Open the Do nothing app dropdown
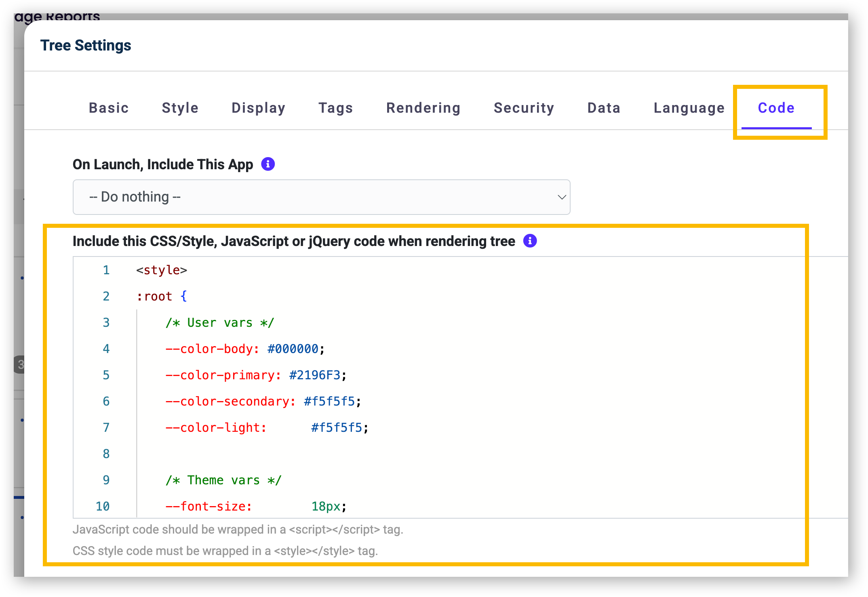 click(321, 197)
